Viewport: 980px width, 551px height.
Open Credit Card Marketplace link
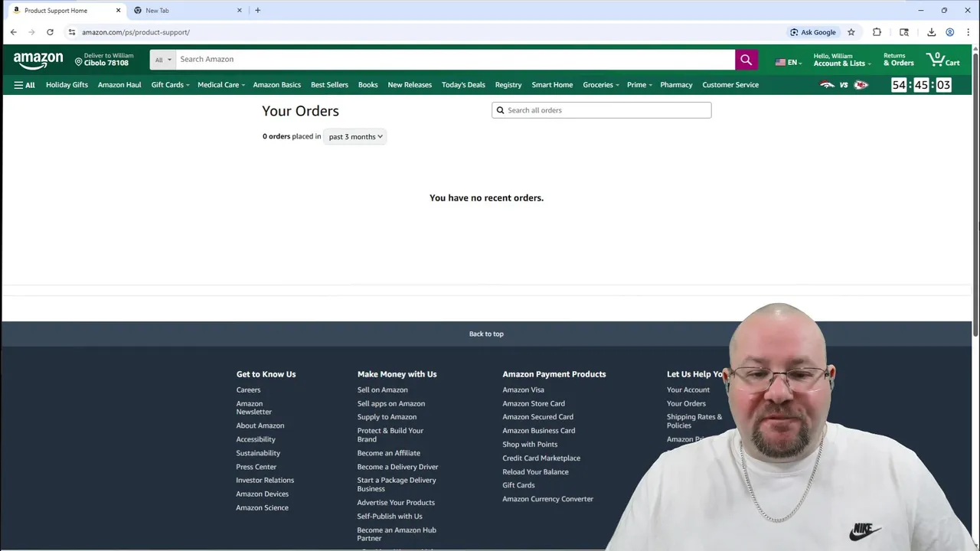pos(541,458)
